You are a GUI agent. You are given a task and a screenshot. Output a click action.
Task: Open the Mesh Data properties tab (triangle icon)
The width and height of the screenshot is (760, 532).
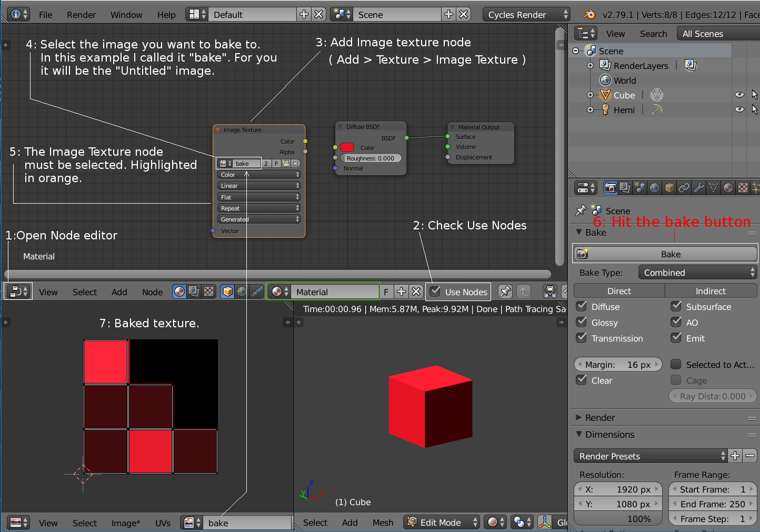pos(713,188)
